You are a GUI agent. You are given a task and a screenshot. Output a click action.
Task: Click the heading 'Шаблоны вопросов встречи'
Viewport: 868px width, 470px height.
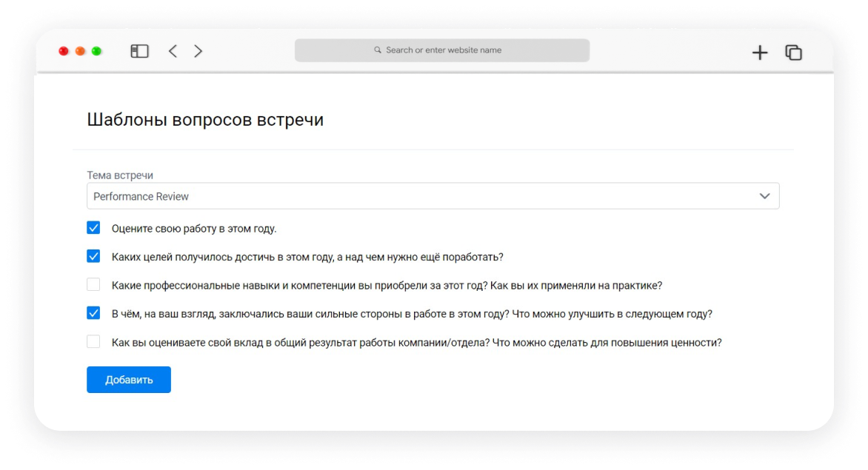(205, 120)
